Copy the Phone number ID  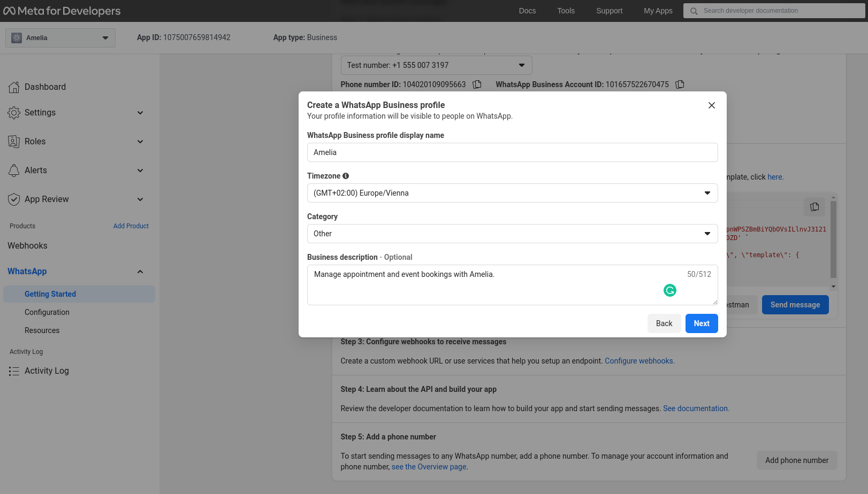pos(477,84)
